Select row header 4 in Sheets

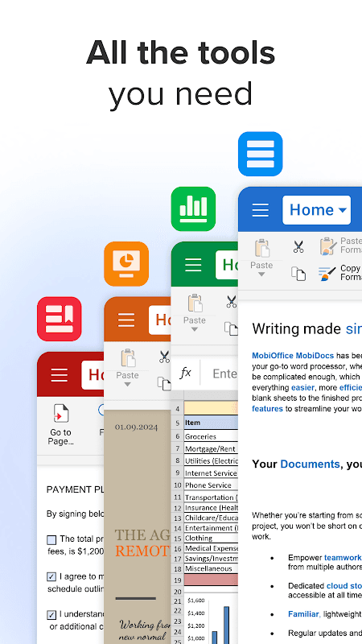(x=177, y=409)
